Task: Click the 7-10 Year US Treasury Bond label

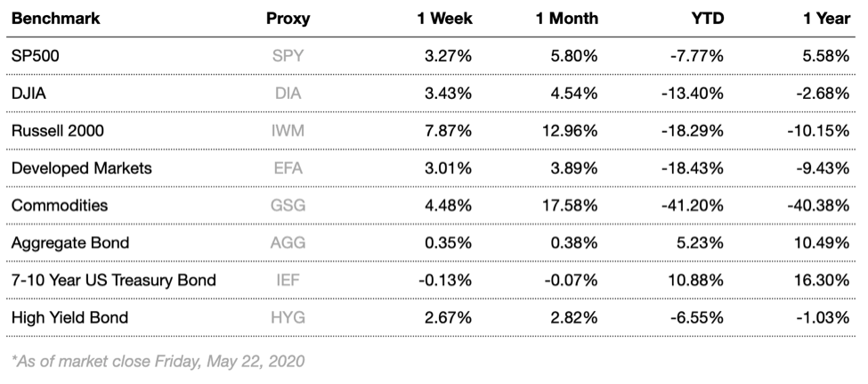Action: 113,281
